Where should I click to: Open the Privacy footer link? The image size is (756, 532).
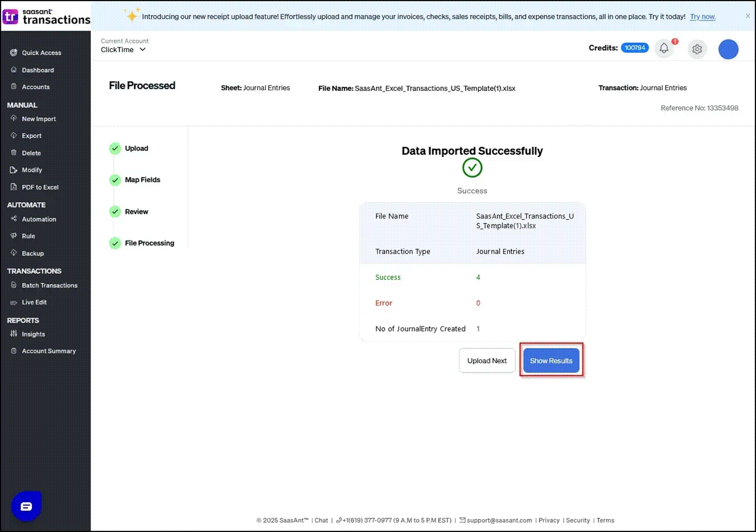point(549,520)
